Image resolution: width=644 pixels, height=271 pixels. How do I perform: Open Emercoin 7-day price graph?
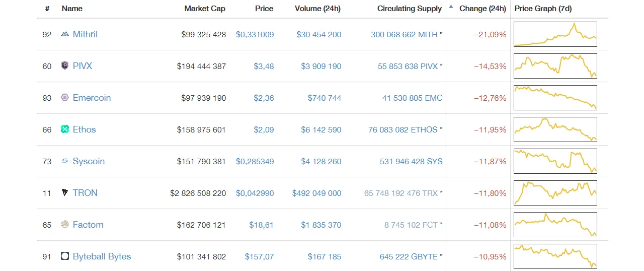pos(555,98)
